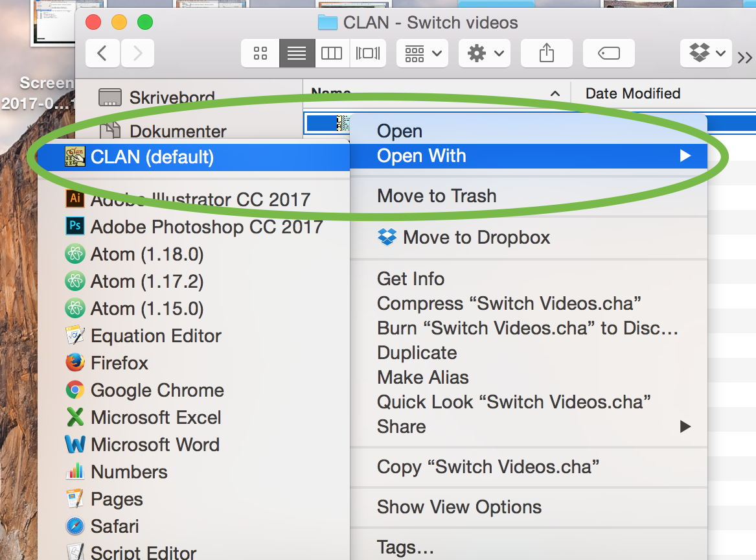The height and width of the screenshot is (560, 756).
Task: Open file with CLAN (default)
Action: point(194,157)
